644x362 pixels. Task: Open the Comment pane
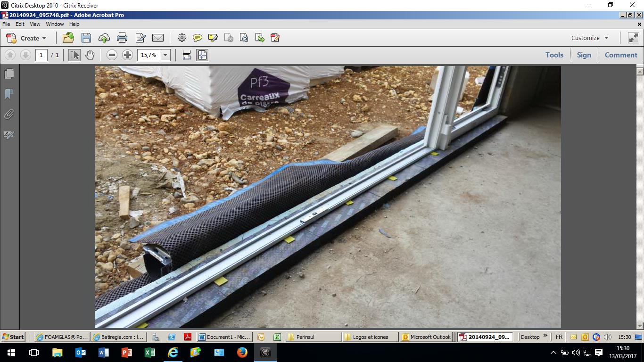click(x=620, y=55)
